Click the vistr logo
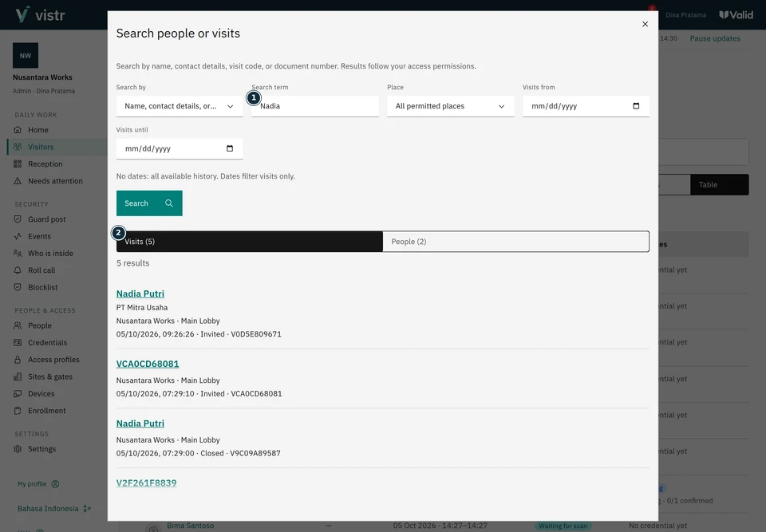The height and width of the screenshot is (532, 766). pos(40,14)
